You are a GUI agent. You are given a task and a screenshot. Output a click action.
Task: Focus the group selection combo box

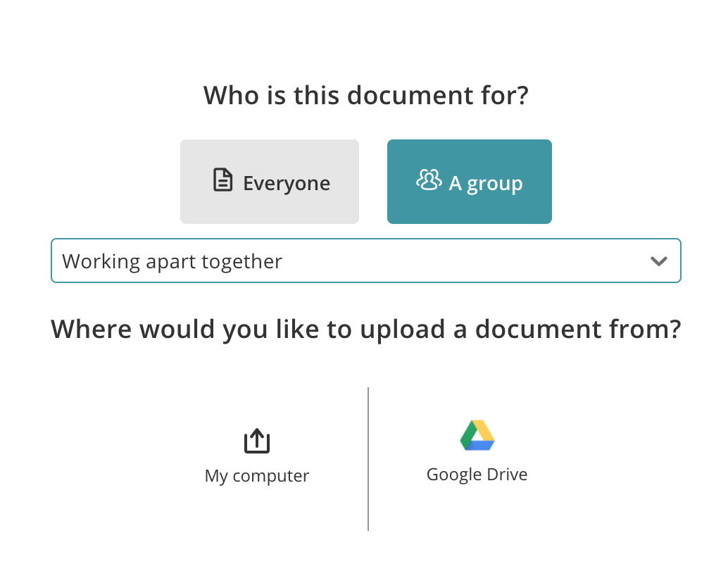pos(366,261)
